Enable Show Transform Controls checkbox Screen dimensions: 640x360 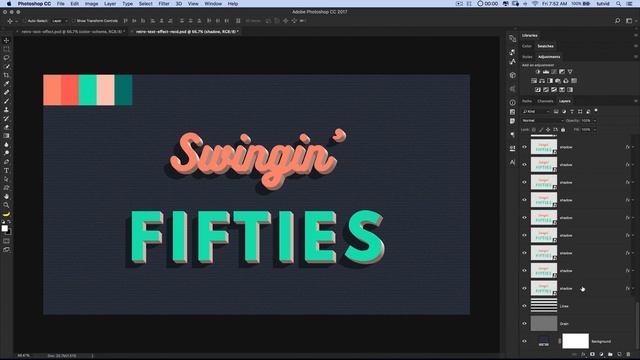73,21
